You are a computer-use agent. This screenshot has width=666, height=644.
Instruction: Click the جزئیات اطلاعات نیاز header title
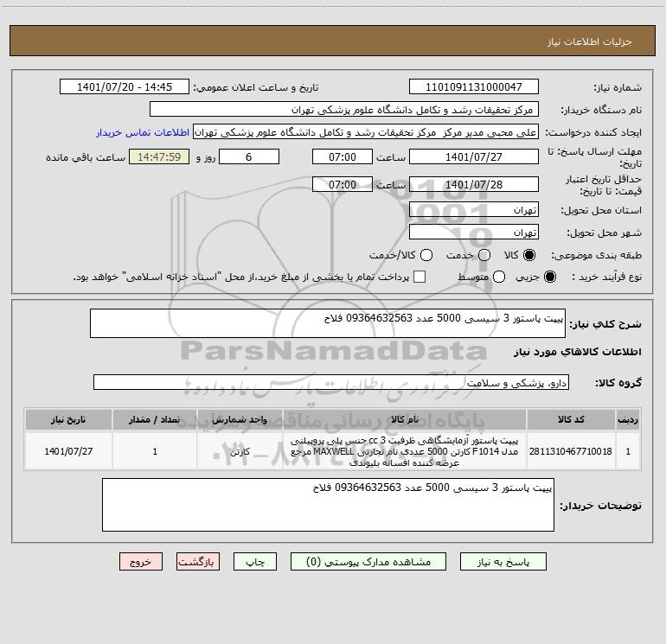point(590,41)
